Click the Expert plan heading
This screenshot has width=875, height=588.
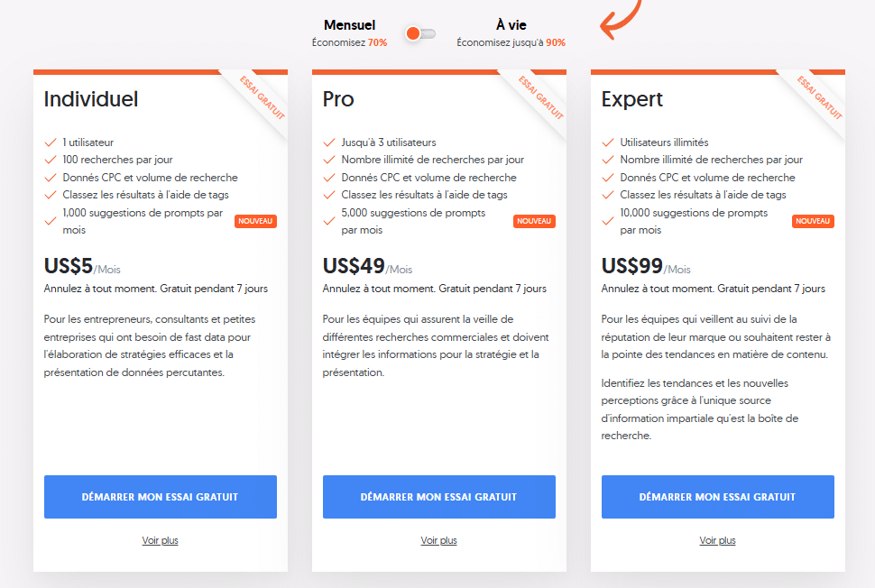click(x=632, y=99)
